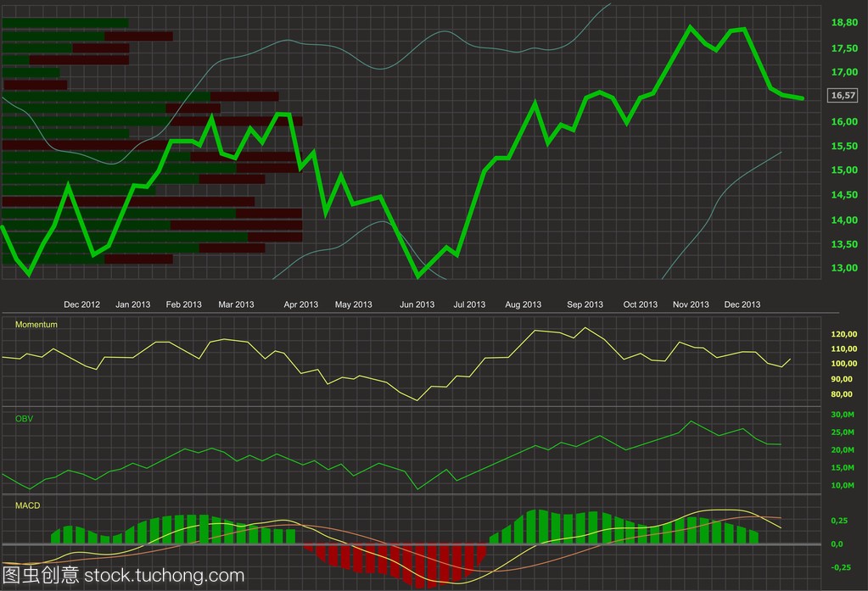
Task: Select the Momentum indicator label
Action: pyautogui.click(x=36, y=324)
